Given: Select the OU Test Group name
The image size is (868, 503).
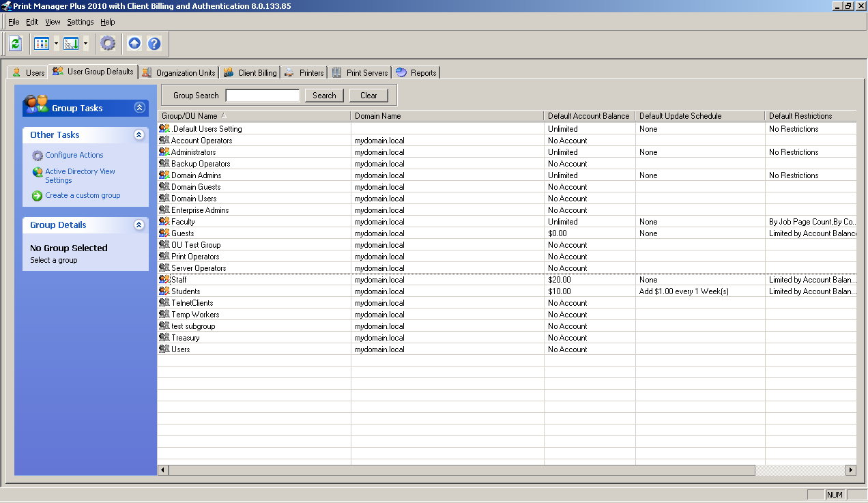Looking at the screenshot, I should coord(196,245).
